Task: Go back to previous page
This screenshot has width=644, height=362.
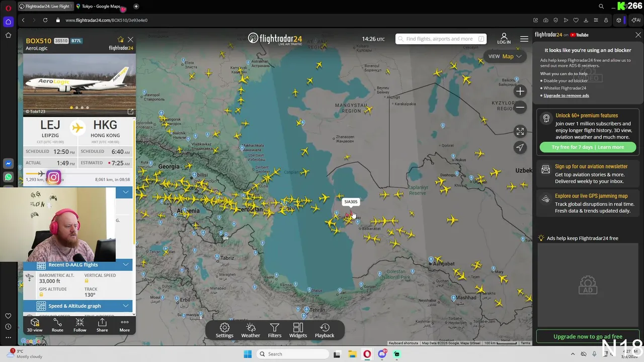Action: coord(23,20)
